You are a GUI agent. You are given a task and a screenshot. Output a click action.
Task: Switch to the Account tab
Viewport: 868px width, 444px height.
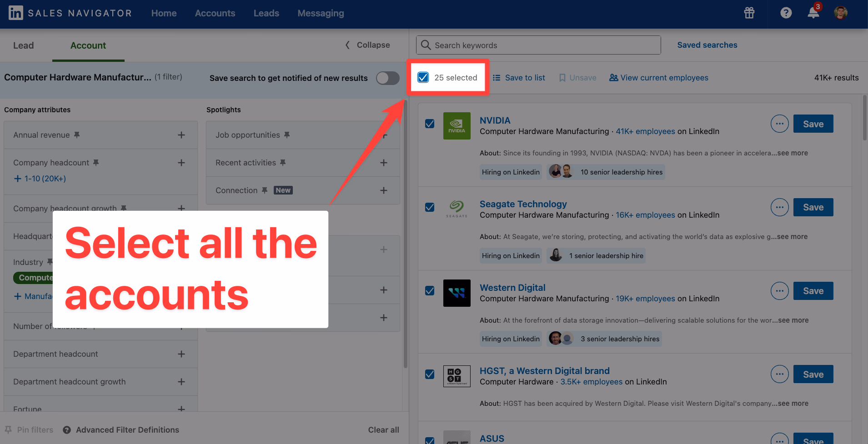(x=88, y=45)
